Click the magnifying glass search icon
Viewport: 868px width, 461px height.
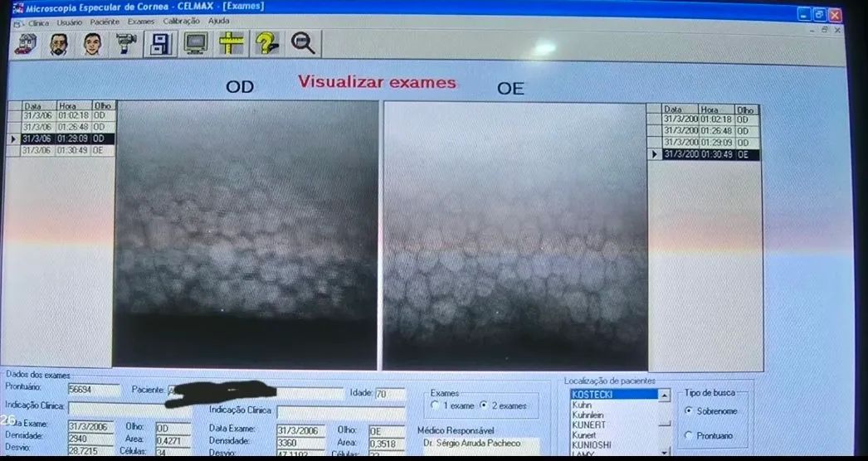coord(303,43)
